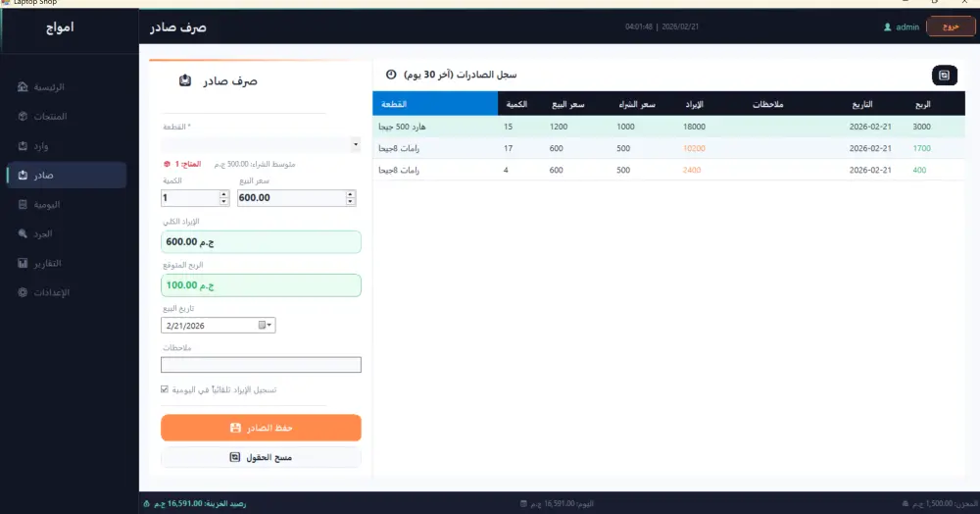Viewport: 980px width, 514px height.
Task: Click the متوسط الشراء 500.00 label
Action: (x=255, y=164)
